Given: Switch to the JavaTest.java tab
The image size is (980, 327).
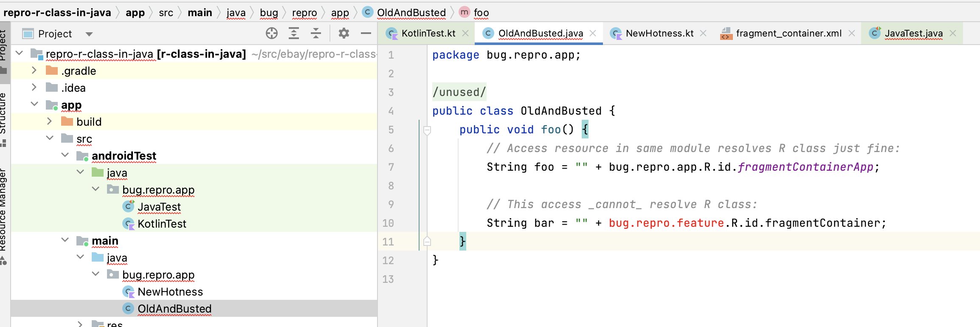Looking at the screenshot, I should click(913, 33).
